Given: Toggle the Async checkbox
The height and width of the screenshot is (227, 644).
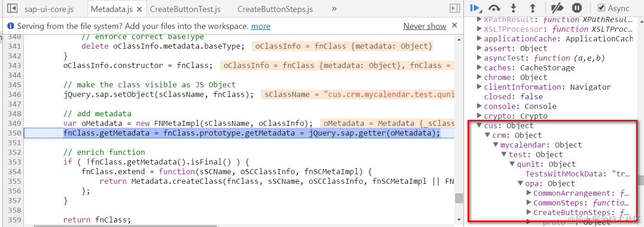Looking at the screenshot, I should (601, 8).
